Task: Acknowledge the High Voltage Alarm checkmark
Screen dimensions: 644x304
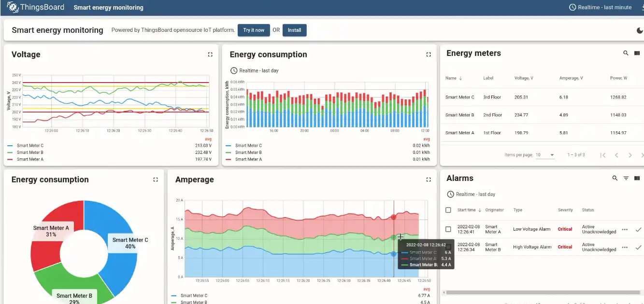Action: (638, 247)
